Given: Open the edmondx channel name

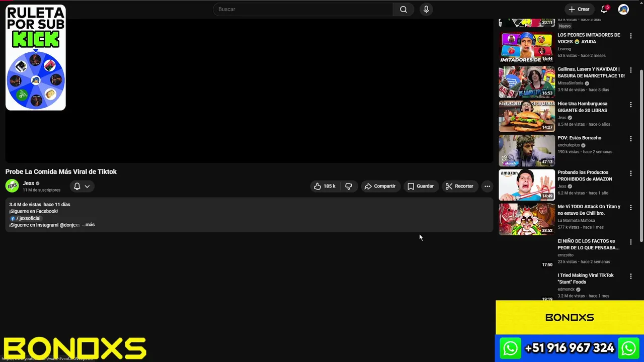Looking at the screenshot, I should tap(566, 289).
